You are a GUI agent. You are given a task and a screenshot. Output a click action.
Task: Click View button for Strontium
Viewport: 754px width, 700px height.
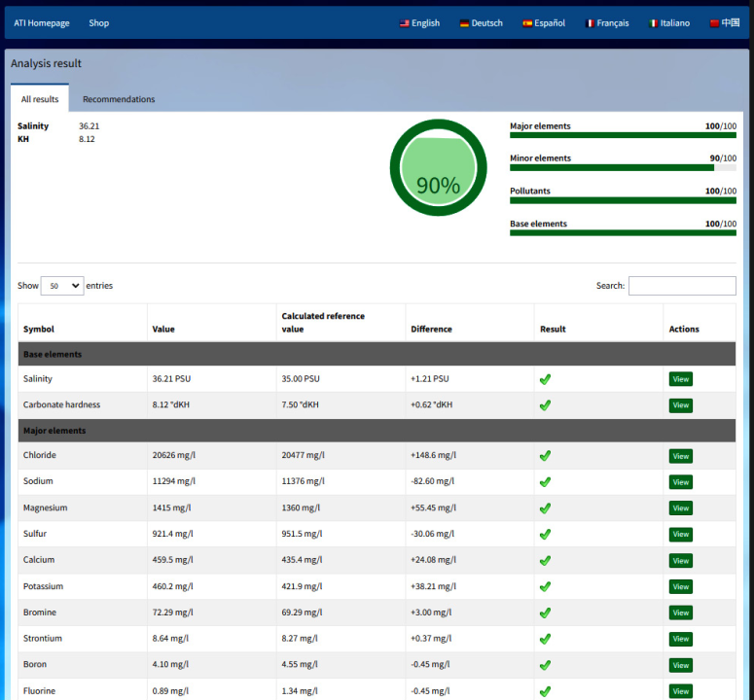tap(680, 639)
